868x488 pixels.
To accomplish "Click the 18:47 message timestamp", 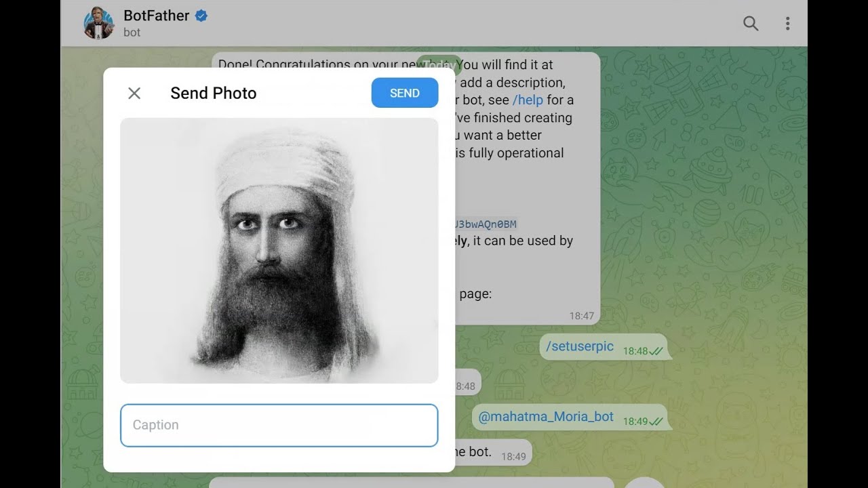I will (581, 316).
